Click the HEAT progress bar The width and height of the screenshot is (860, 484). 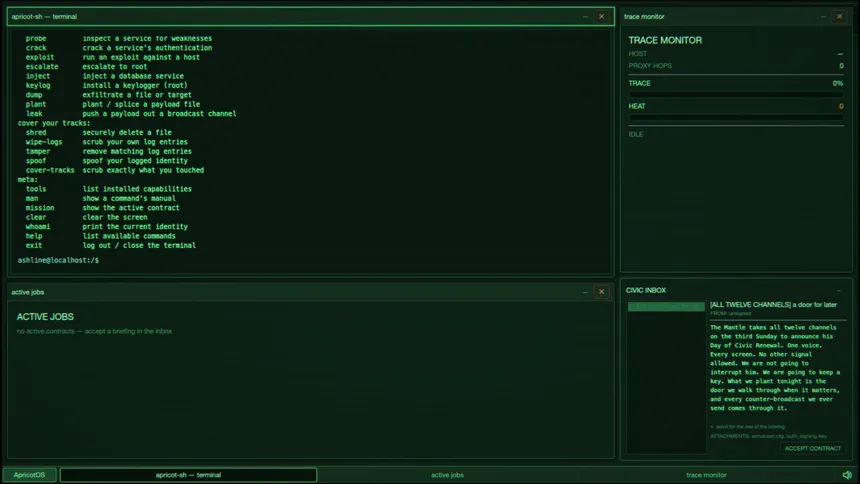point(735,117)
